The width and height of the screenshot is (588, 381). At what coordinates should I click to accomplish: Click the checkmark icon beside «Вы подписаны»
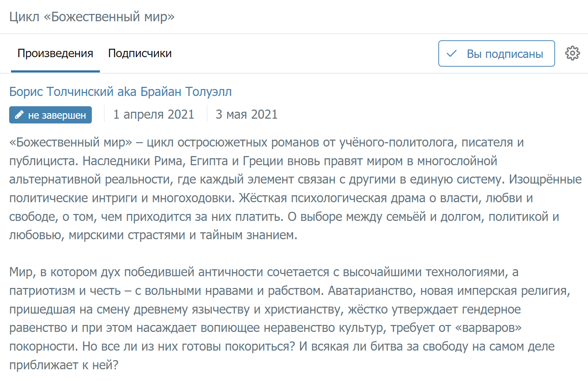click(452, 54)
